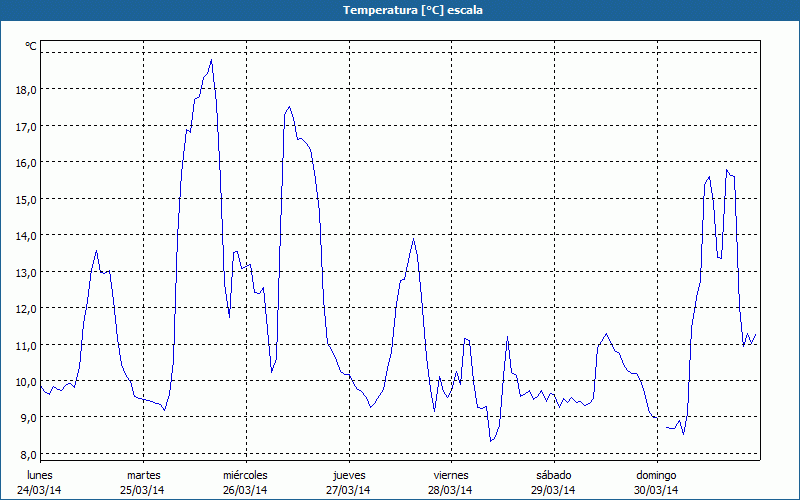The image size is (800, 500).
Task: Click the highest temperature peak on the curve
Action: click(x=211, y=60)
